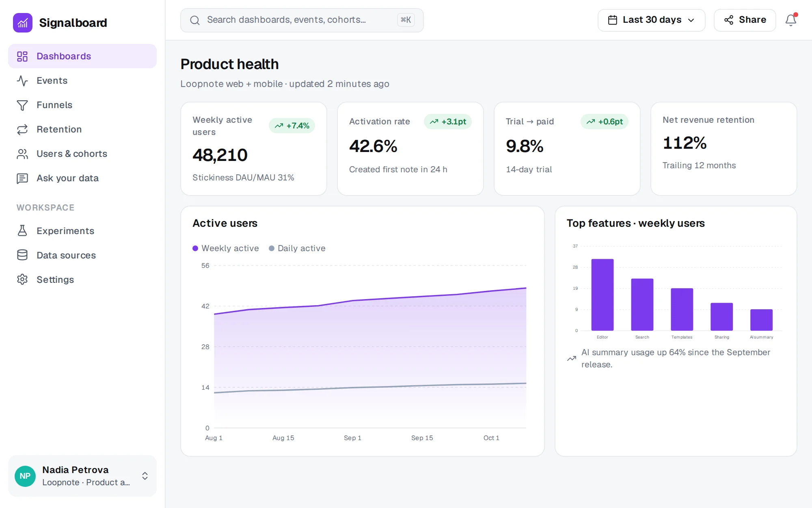The width and height of the screenshot is (812, 508).
Task: Click the +0.6pt trial to paid badge
Action: (605, 122)
